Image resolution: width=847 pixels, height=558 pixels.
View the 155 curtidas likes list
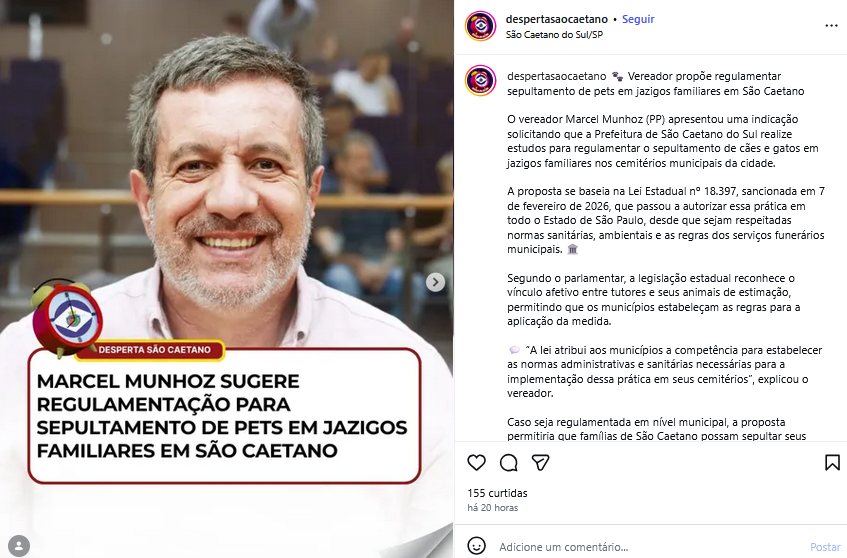pos(497,493)
